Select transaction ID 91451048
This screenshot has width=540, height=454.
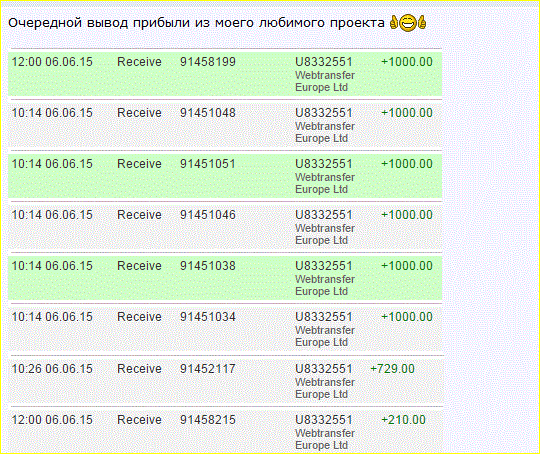point(208,113)
